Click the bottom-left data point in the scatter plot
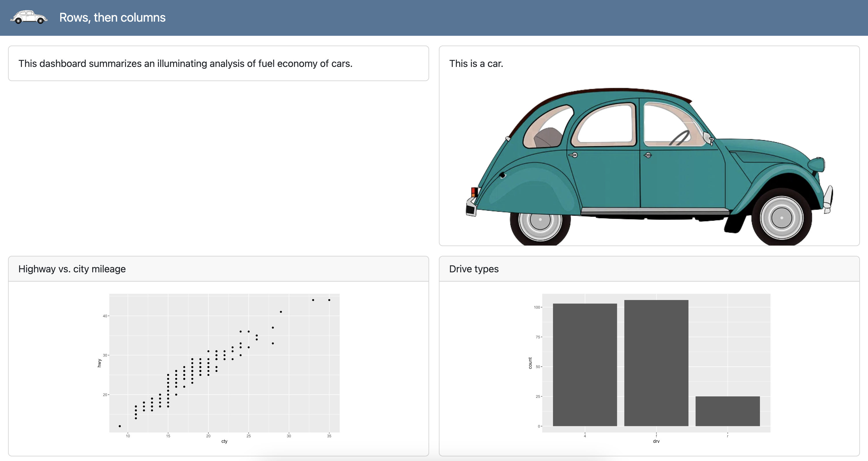The width and height of the screenshot is (868, 461). coord(119,426)
